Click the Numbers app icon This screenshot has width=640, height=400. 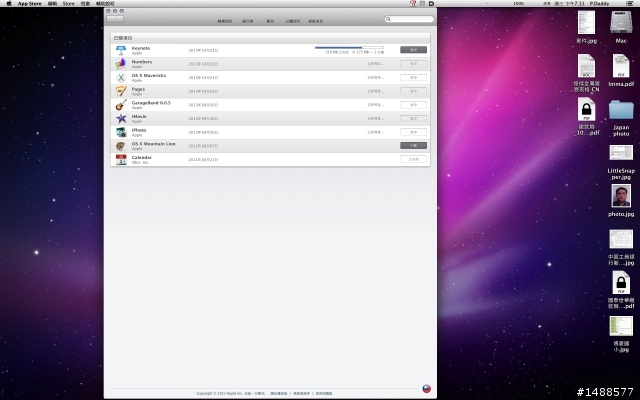tap(121, 64)
